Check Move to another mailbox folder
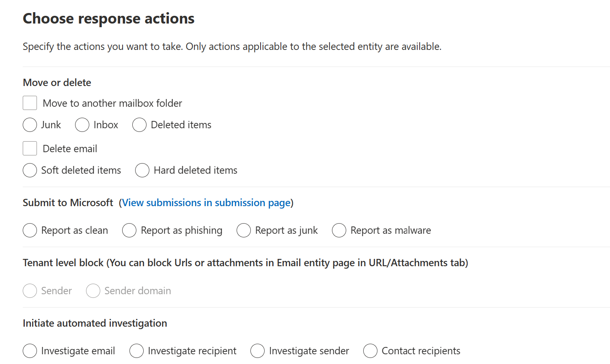 (x=30, y=103)
